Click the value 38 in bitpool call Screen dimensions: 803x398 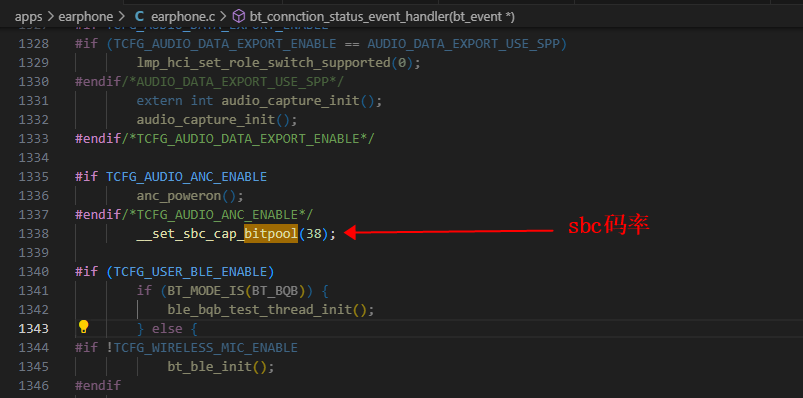(314, 234)
